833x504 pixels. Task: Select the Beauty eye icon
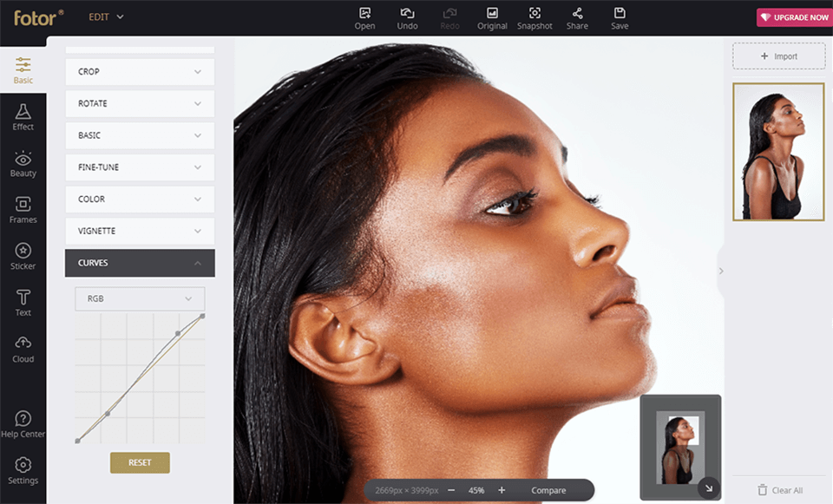[23, 163]
